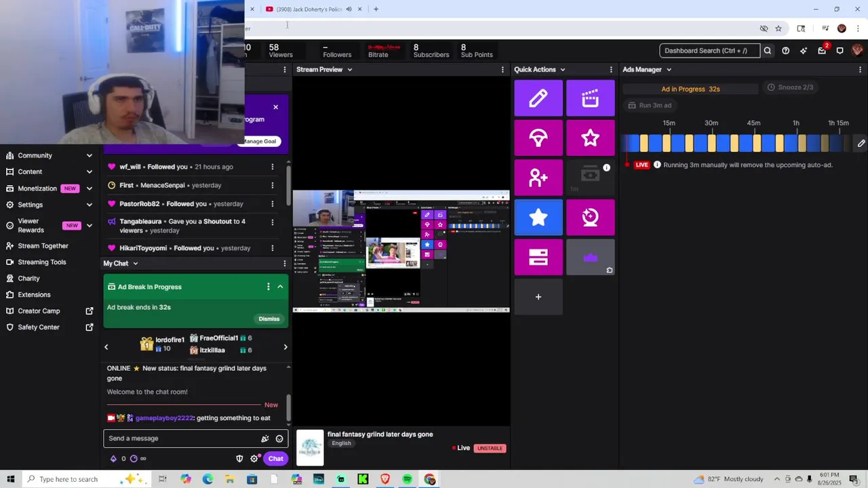Close the purple program banner

coord(275,107)
